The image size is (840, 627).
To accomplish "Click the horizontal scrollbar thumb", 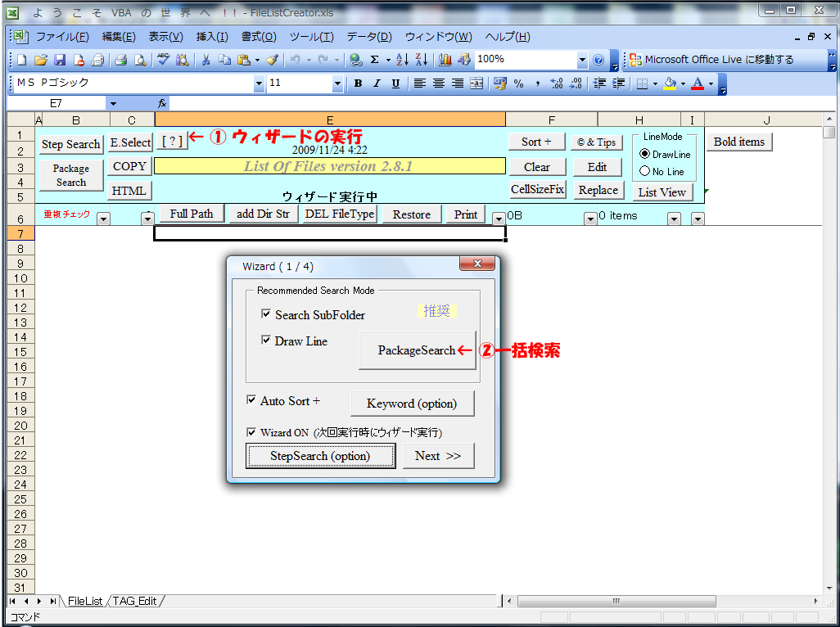I will coord(616,601).
